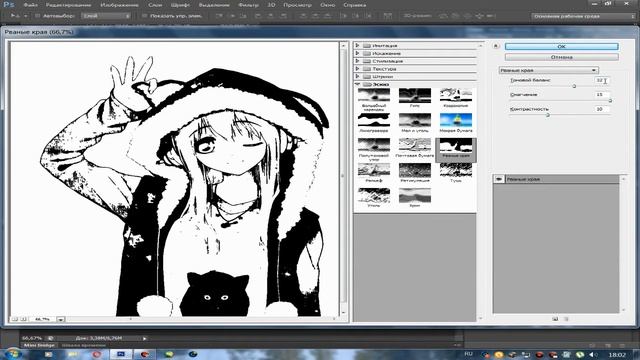Open the Просмотр menu
Viewport: 640px width, 360px height.
coord(298,5)
